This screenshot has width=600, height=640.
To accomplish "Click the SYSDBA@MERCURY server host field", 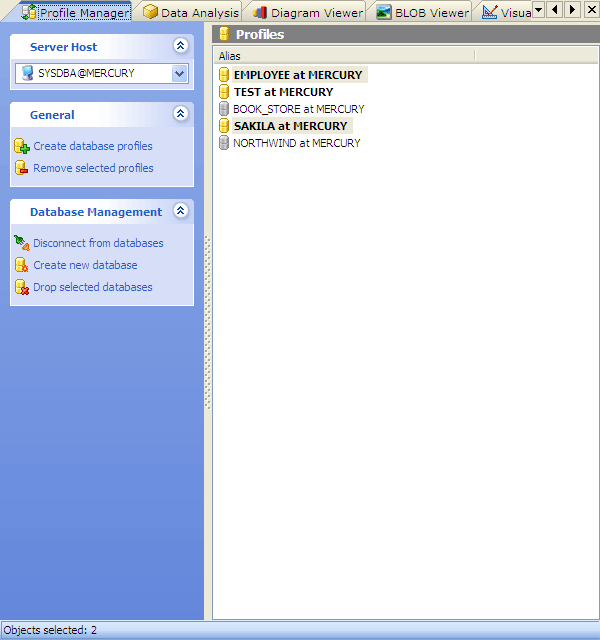I will (x=102, y=73).
